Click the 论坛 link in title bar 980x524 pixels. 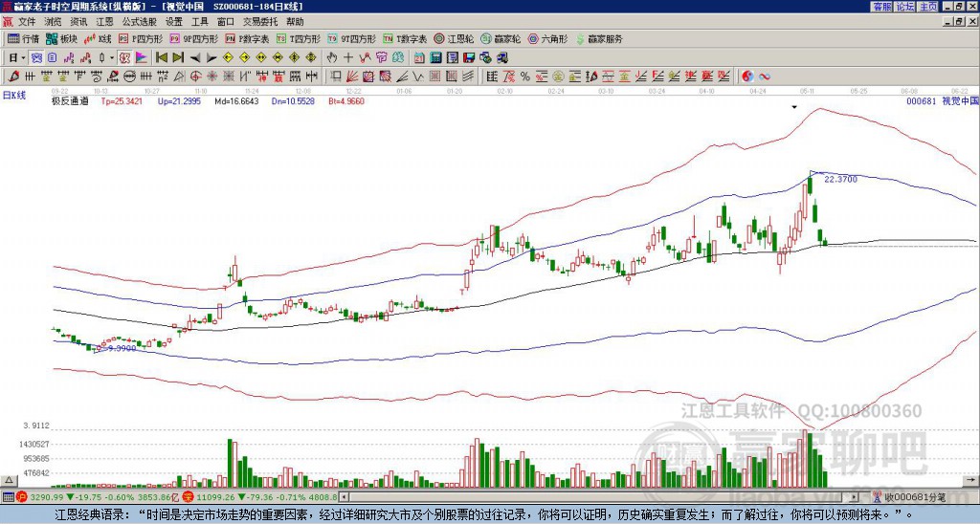click(904, 7)
